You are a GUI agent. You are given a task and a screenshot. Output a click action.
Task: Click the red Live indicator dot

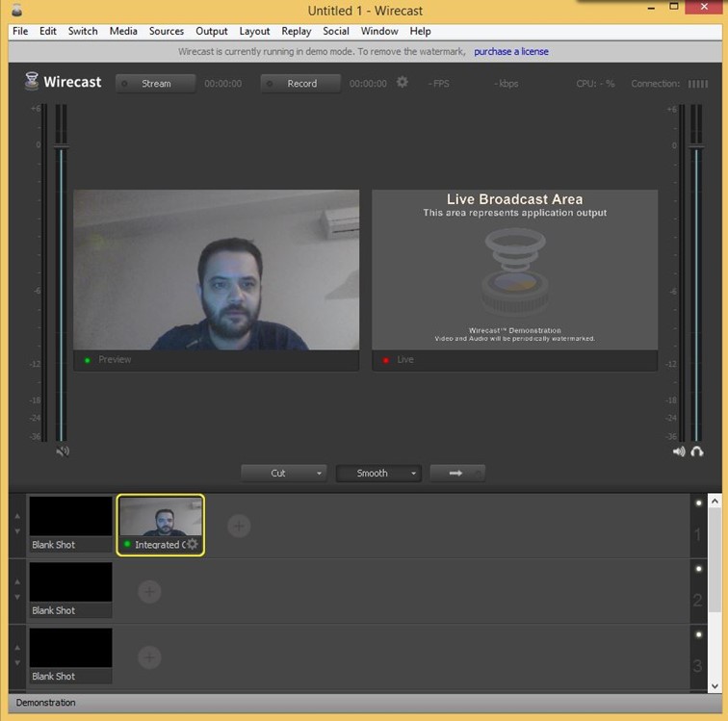coord(385,360)
